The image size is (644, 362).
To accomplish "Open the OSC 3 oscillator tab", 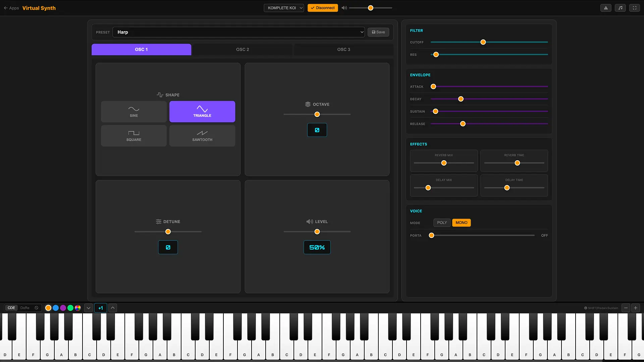I will click(x=343, y=49).
